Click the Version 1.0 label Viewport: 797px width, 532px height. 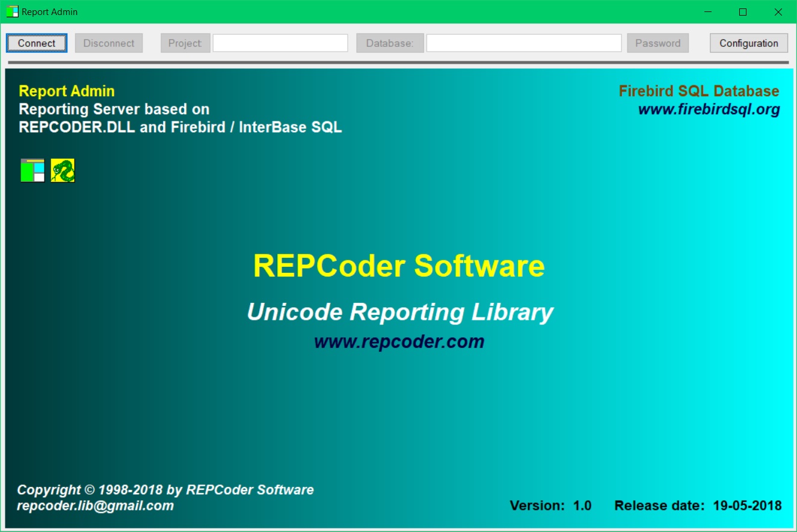[551, 506]
